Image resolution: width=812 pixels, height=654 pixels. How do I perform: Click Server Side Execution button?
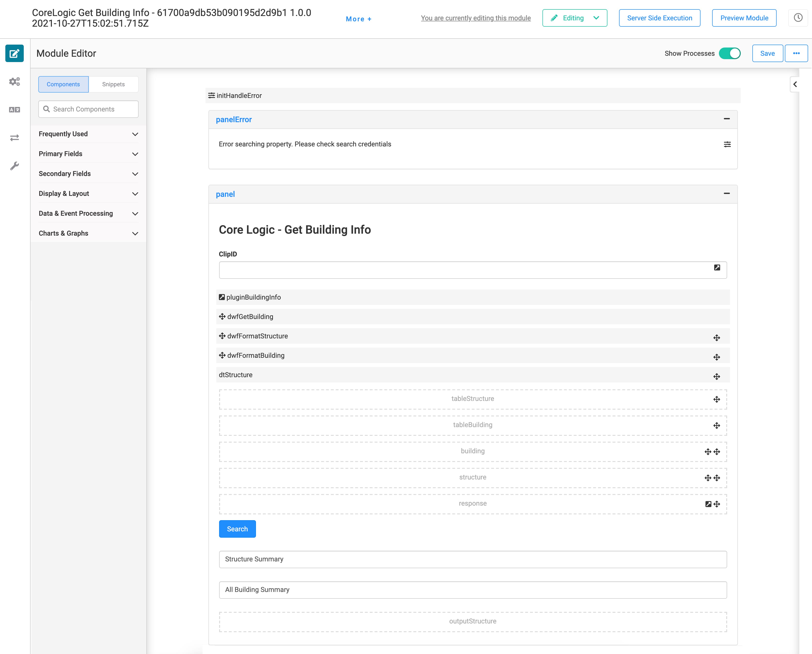coord(660,18)
